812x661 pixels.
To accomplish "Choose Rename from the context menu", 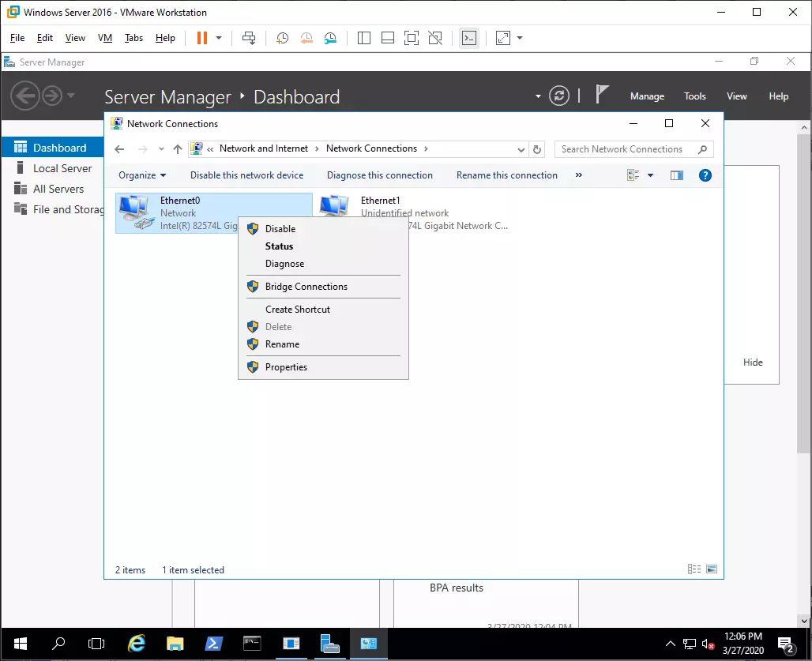I will pyautogui.click(x=323, y=344).
